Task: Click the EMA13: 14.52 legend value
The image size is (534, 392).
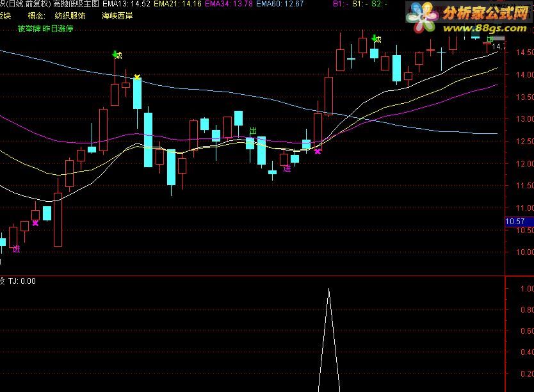Action: 126,4
